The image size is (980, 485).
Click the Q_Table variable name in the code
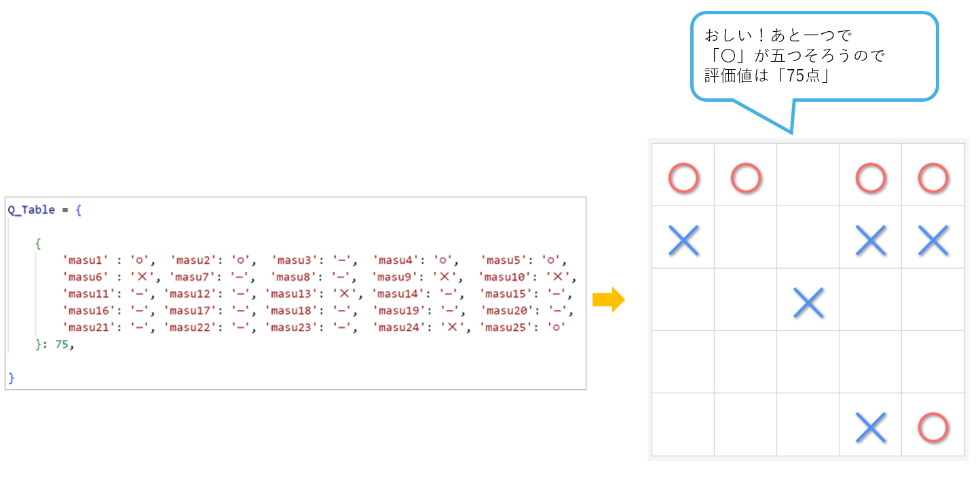[31, 210]
